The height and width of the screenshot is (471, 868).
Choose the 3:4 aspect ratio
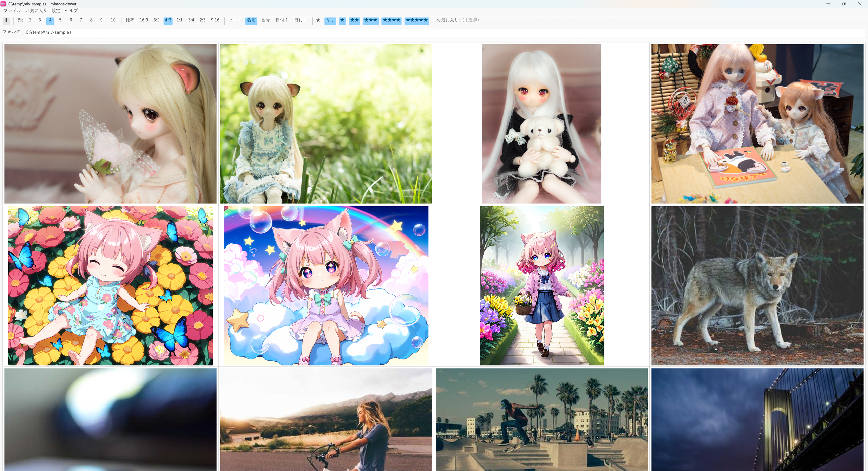(x=191, y=20)
